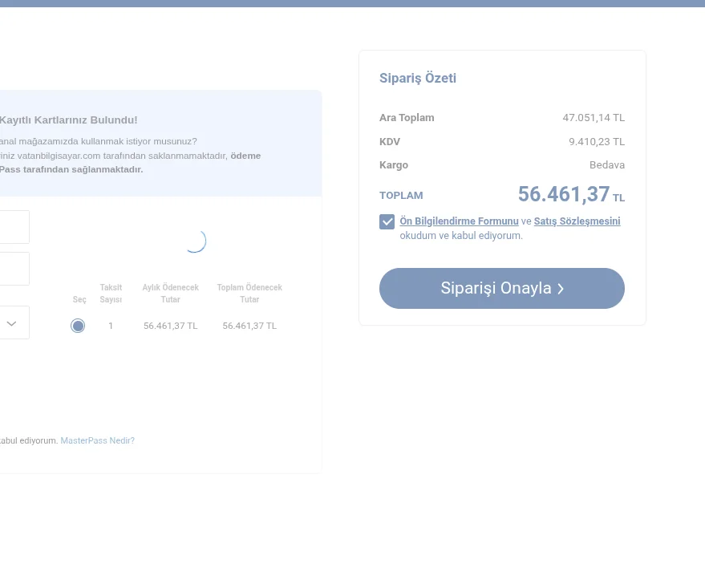Click the Bedava shipping value
Viewport: 705px width, 588px height.
606,165
